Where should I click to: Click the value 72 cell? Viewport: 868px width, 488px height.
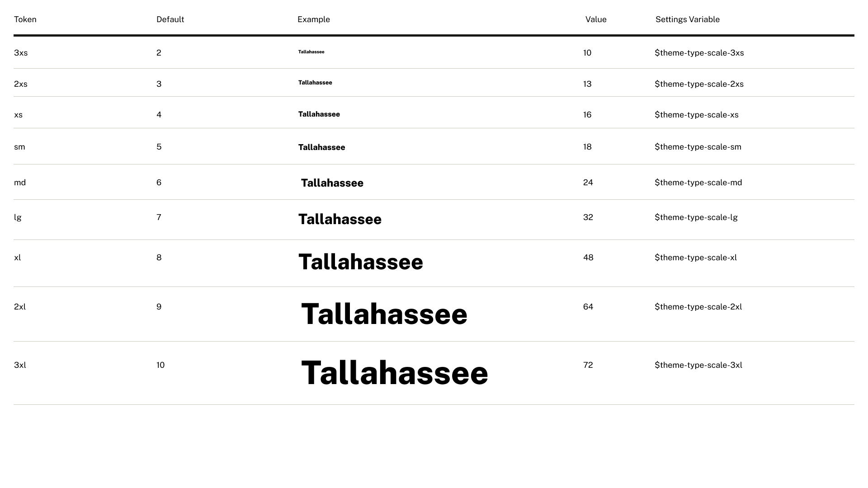[588, 365]
